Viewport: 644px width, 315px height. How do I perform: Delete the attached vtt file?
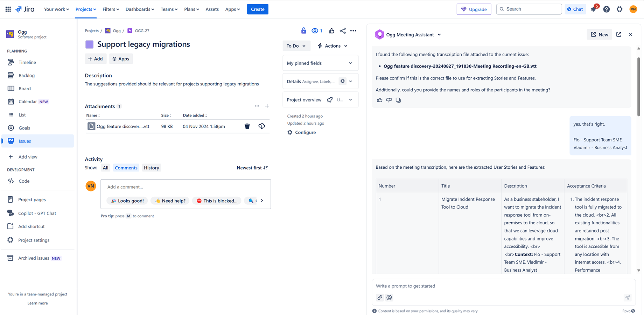pyautogui.click(x=247, y=126)
